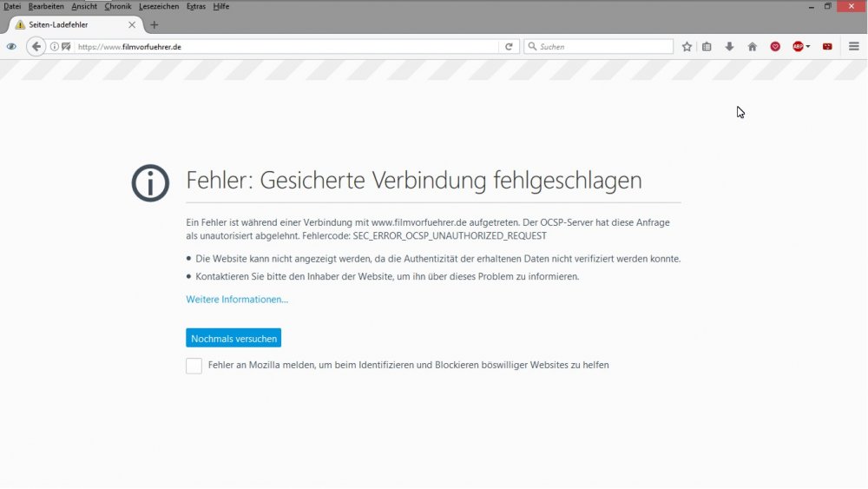The image size is (868, 489).
Task: Open the Chronik menu
Action: pyautogui.click(x=117, y=6)
